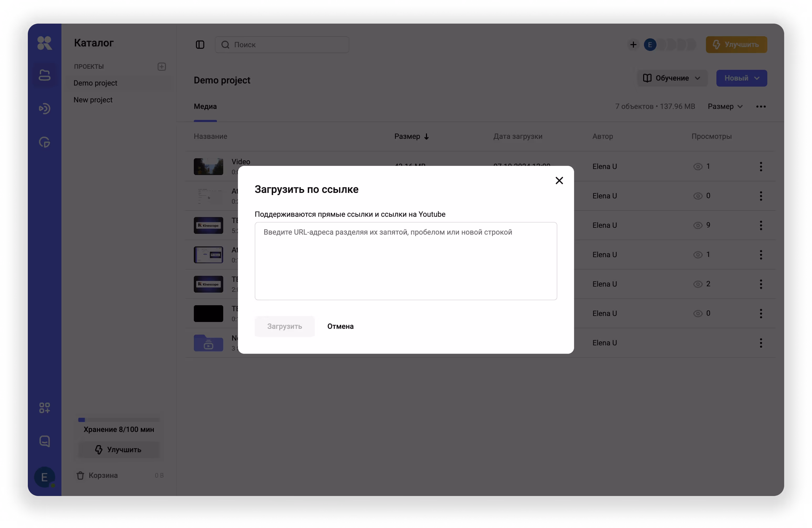Open the third row Kinescope thumbnail
This screenshot has height=528, width=812.
(209, 225)
